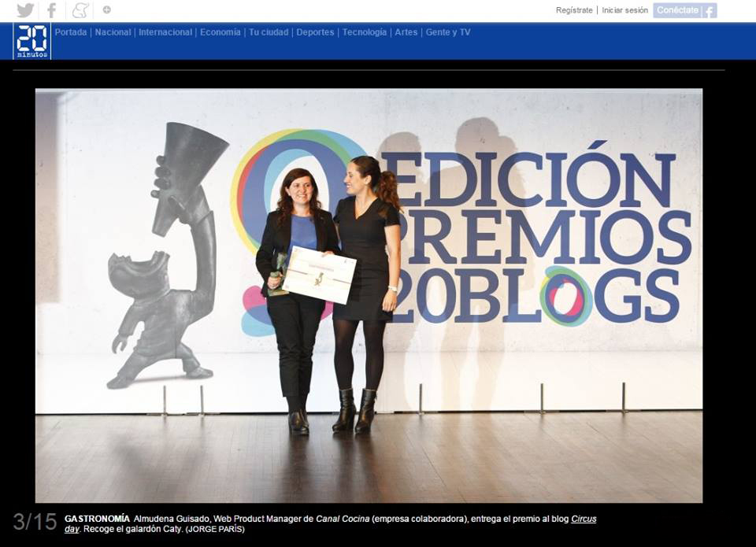Screen dimensions: 756x547
Task: Click the gallery photo of award ceremony
Action: coord(369,295)
